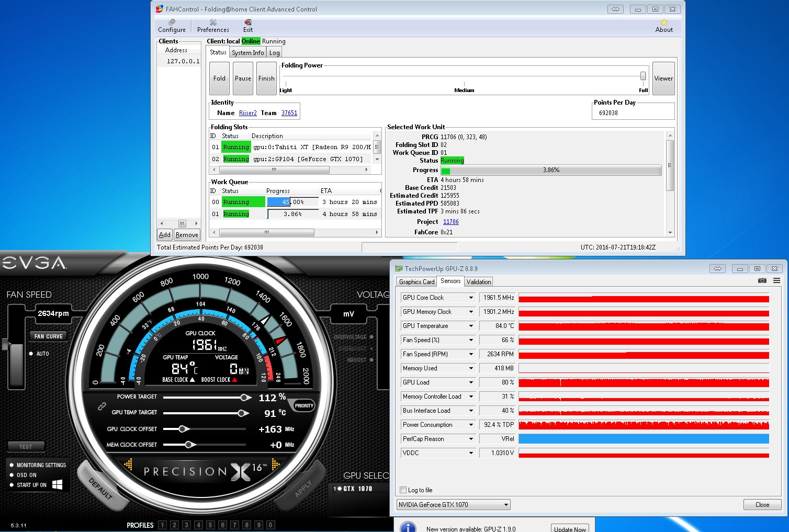Open GPU Memory Clock sensor dropdown
Viewport: 789px width, 532px height.
tap(470, 312)
